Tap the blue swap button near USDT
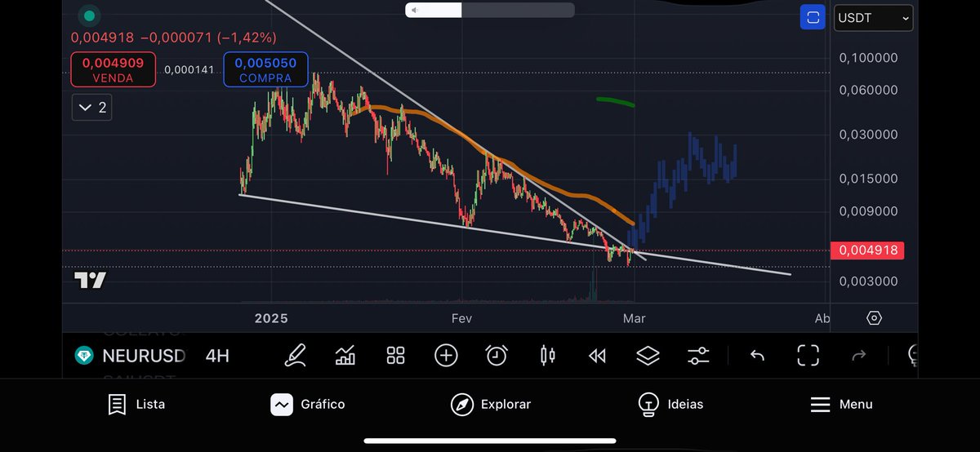The image size is (980, 452). [x=813, y=17]
